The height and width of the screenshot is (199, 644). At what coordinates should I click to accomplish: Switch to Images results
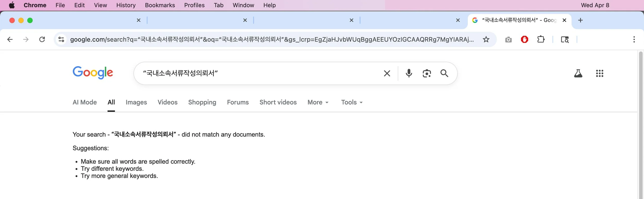tap(136, 102)
